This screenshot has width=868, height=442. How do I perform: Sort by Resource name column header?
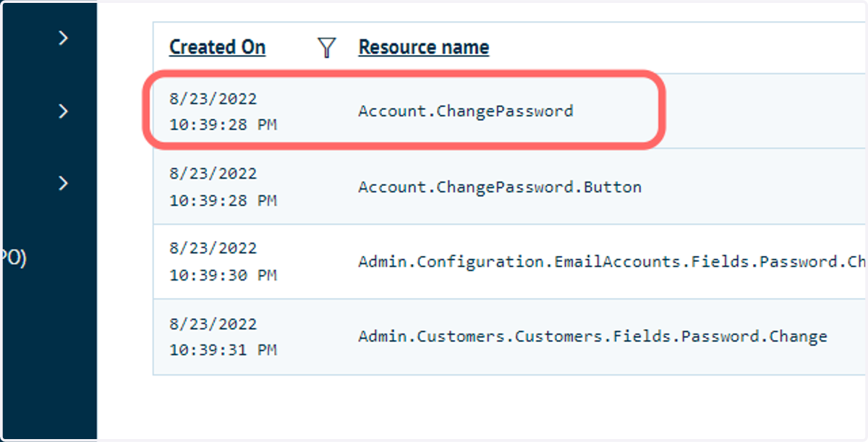click(x=424, y=48)
